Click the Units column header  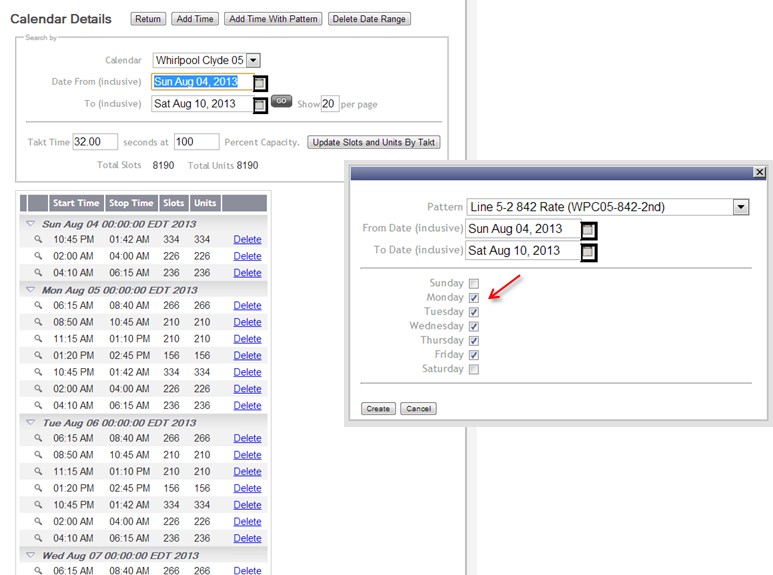pos(205,203)
